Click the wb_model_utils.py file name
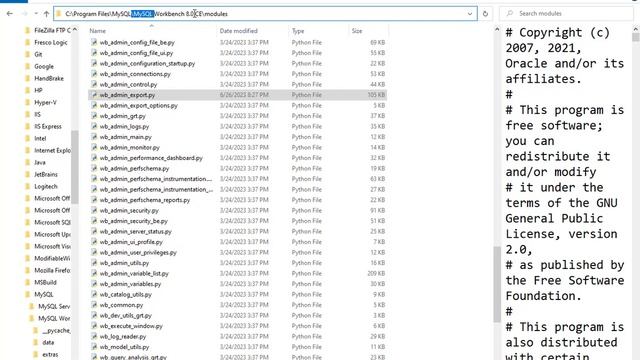Viewport: 640px width, 360px height. tap(124, 347)
